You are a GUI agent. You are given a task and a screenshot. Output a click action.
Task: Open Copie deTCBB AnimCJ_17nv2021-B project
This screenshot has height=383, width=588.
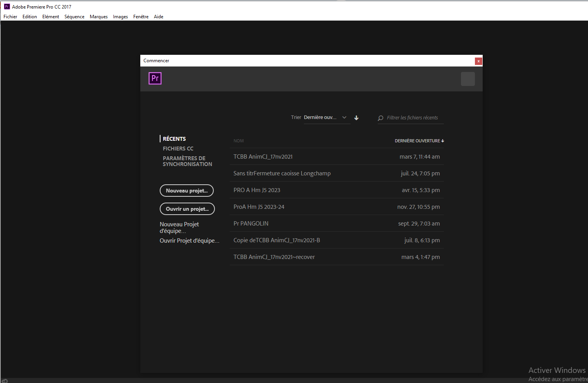click(337, 240)
